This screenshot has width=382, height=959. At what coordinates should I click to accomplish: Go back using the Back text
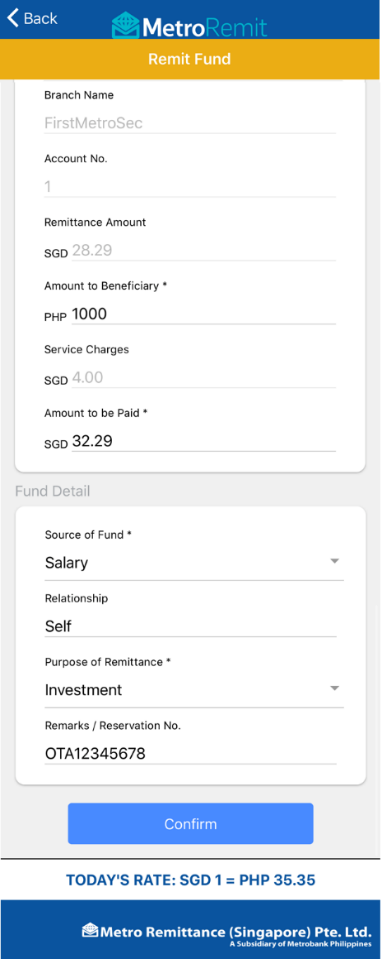click(40, 18)
